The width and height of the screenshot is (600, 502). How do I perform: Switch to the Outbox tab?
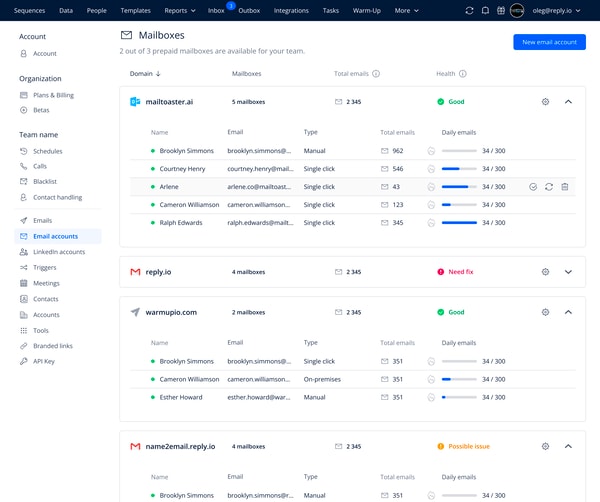(249, 11)
